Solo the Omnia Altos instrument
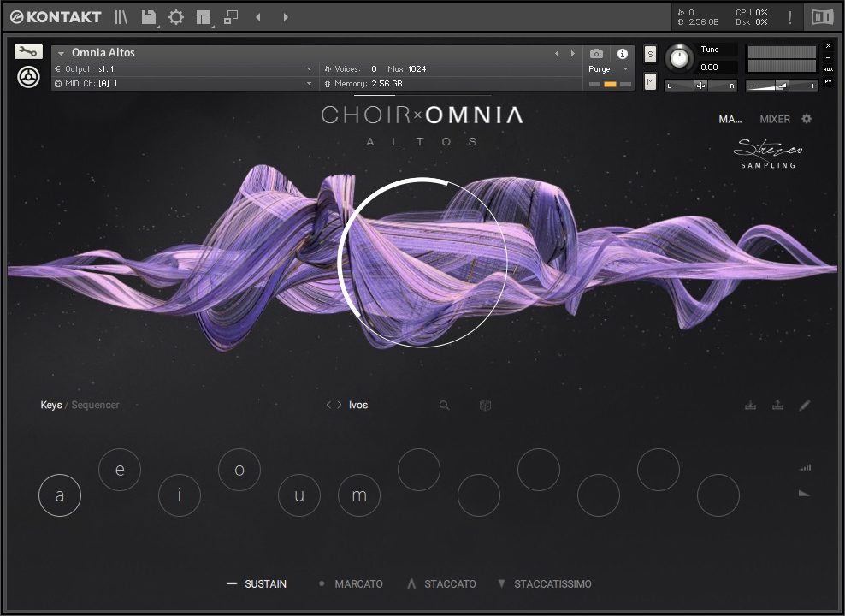Image resolution: width=845 pixels, height=616 pixels. coord(650,55)
